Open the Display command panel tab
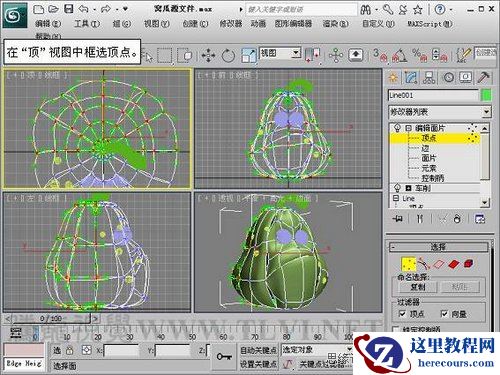 coord(466,77)
